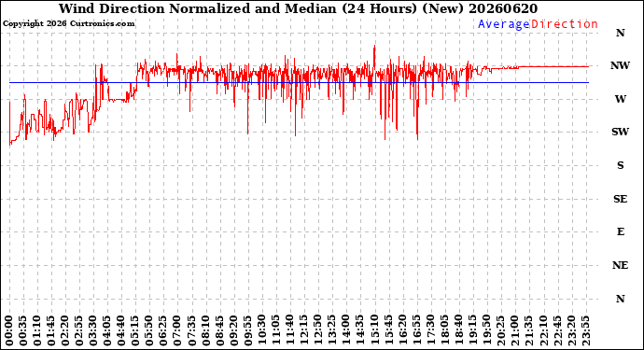Image resolution: width=644 pixels, height=350 pixels.
Task: Click the 09:20 time label
Action: coord(233,331)
